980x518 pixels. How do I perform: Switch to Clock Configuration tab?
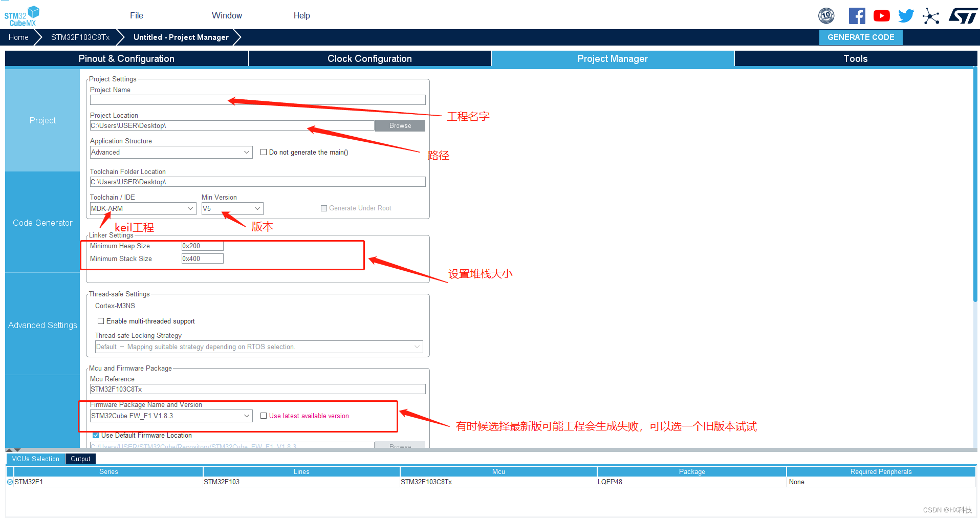click(x=369, y=58)
